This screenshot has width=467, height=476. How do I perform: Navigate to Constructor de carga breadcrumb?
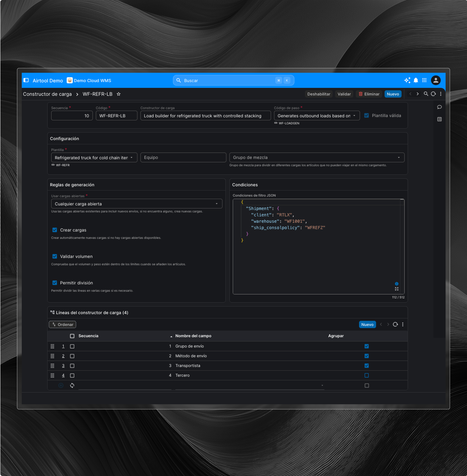pos(47,94)
